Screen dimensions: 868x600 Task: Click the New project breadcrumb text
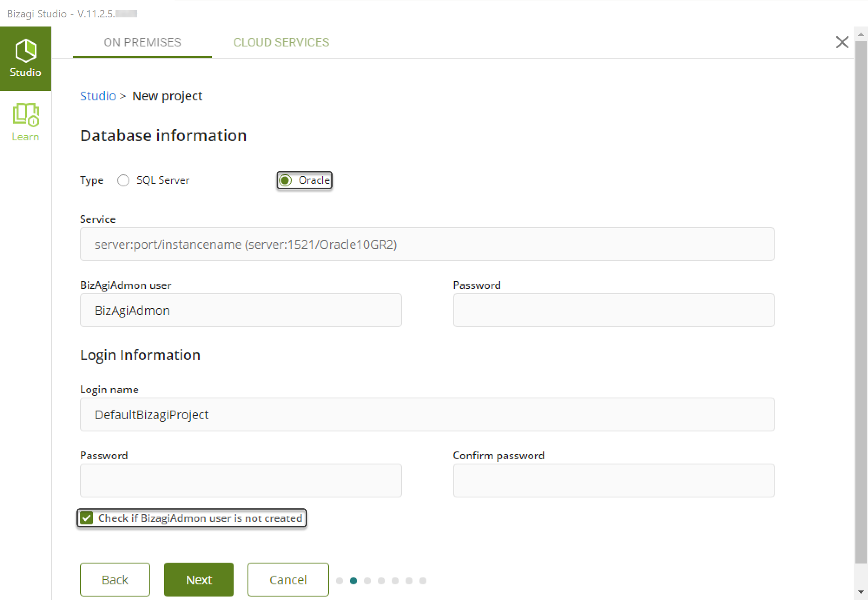(167, 96)
